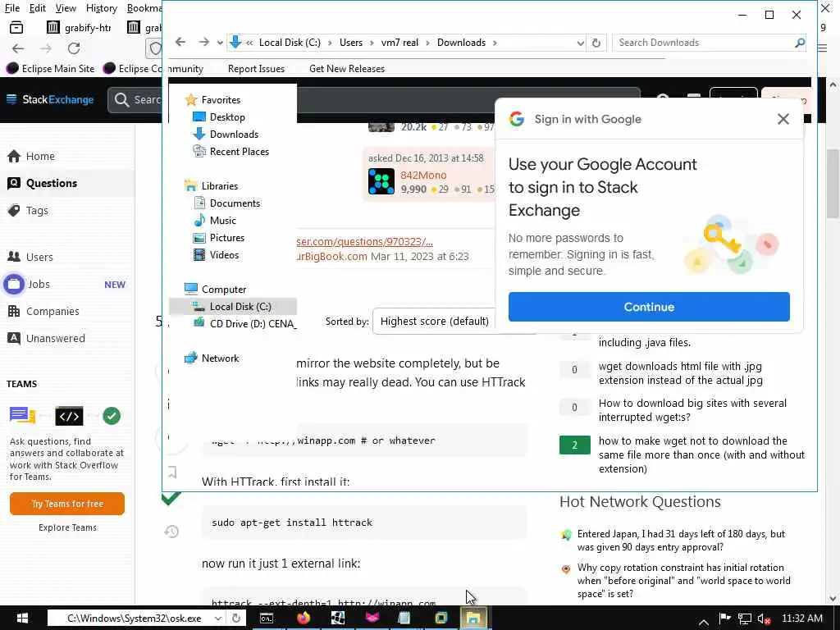This screenshot has width=840, height=630.
Task: Click Continue to sign in with Google
Action: [x=649, y=307]
